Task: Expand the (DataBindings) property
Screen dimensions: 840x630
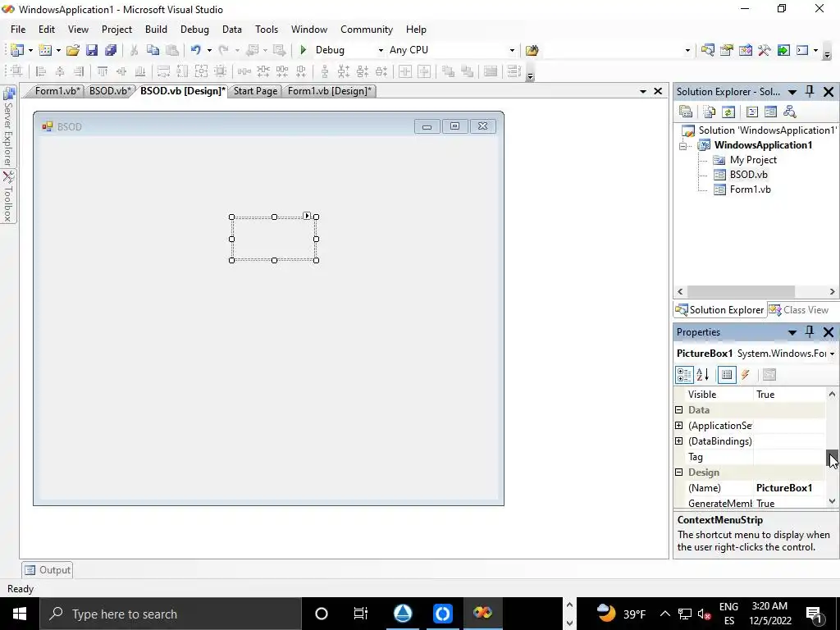Action: 678,441
